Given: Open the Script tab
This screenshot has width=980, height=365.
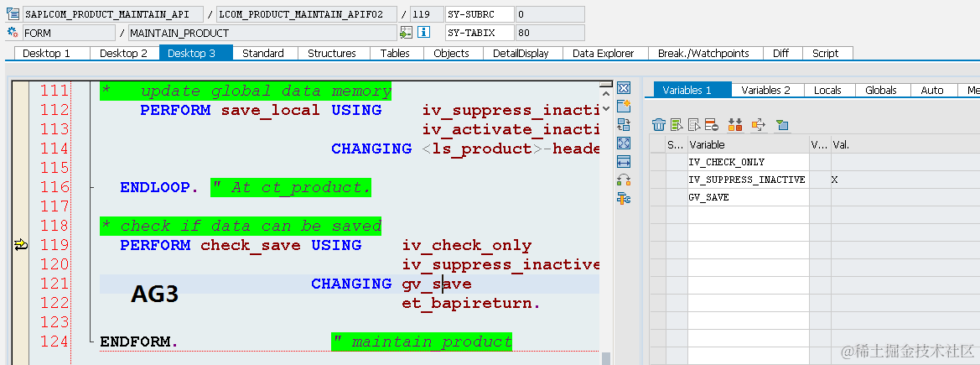Looking at the screenshot, I should 826,53.
